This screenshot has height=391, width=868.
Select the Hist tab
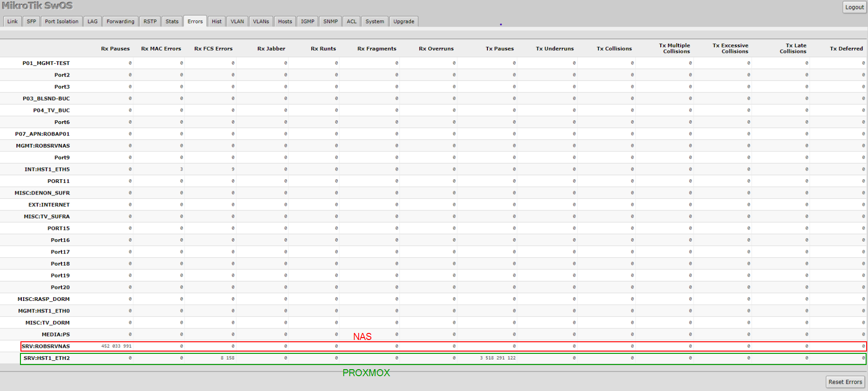point(217,21)
